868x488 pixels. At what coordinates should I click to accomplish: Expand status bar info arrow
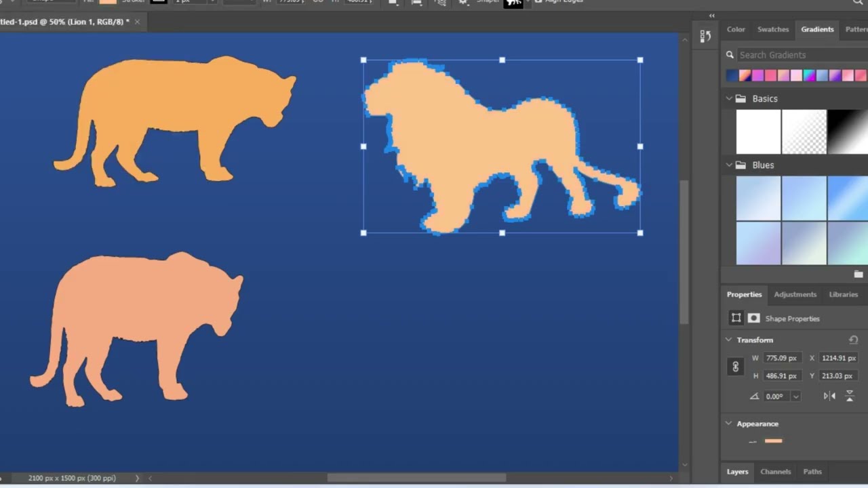coord(137,478)
